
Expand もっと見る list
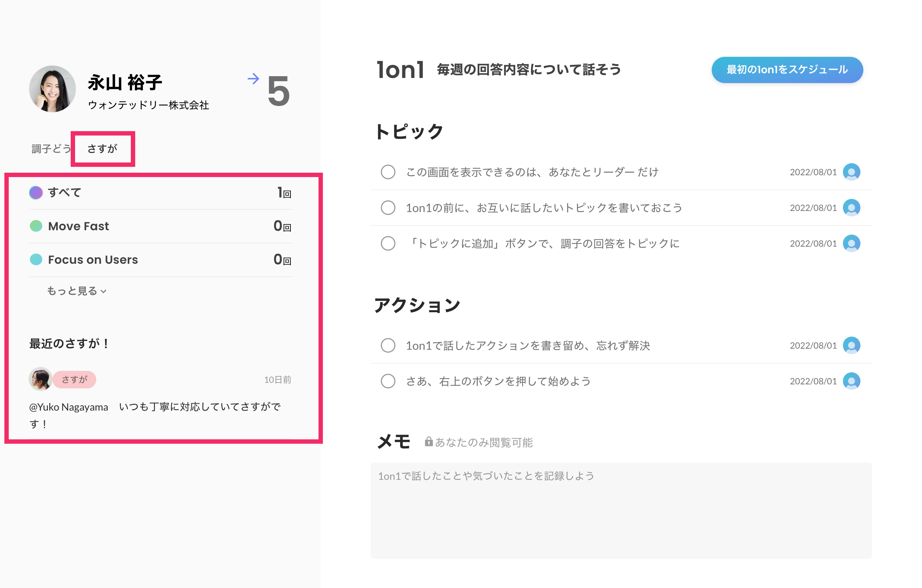(77, 291)
